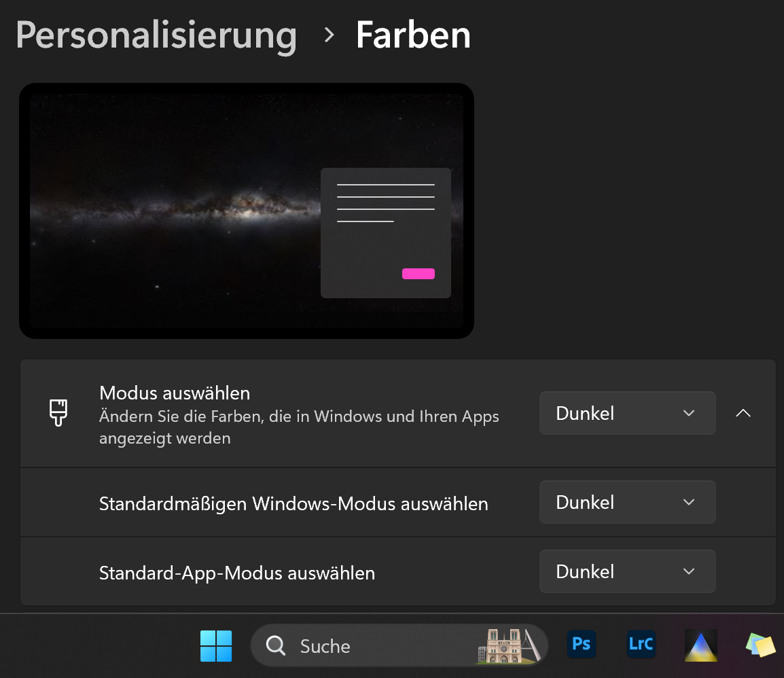
Task: Open the Windows Start menu
Action: tap(216, 645)
